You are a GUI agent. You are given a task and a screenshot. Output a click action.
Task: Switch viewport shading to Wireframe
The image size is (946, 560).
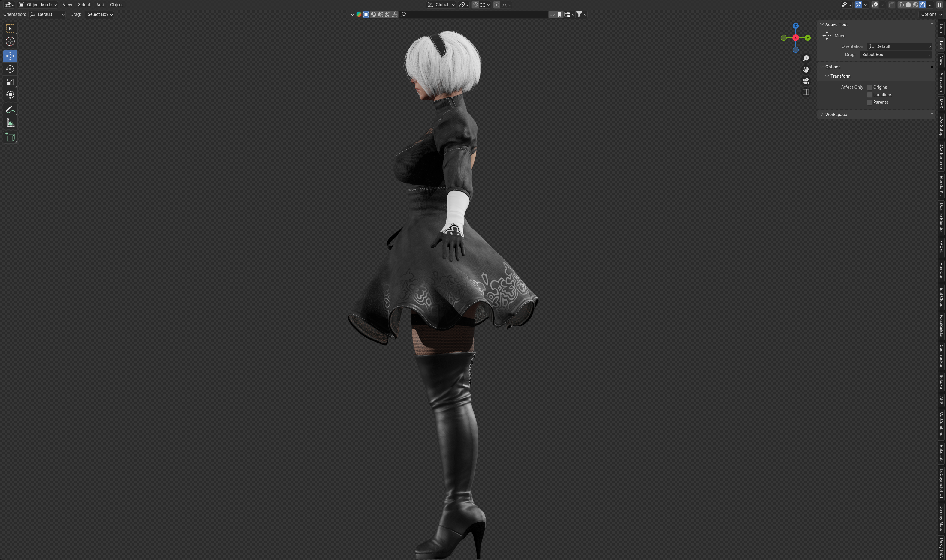point(901,5)
